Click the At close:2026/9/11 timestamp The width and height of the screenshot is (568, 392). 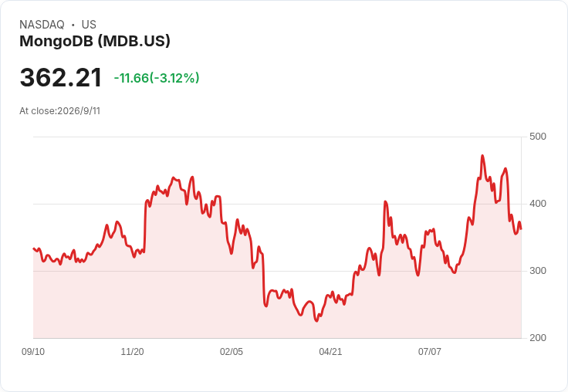click(59, 111)
